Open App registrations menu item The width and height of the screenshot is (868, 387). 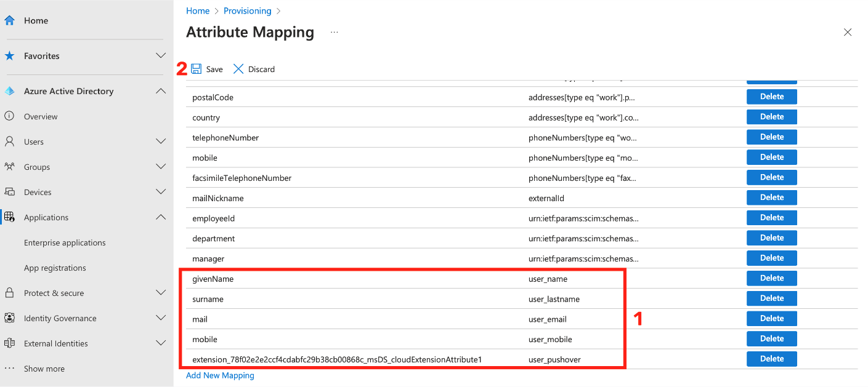pyautogui.click(x=55, y=268)
